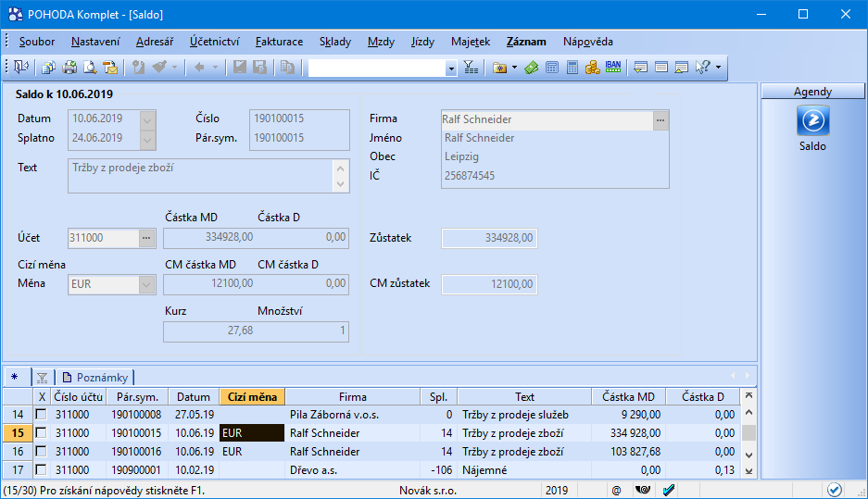Screen dimensions: 868x499
Task: Expand the Splatno date dropdown
Action: pos(147,140)
